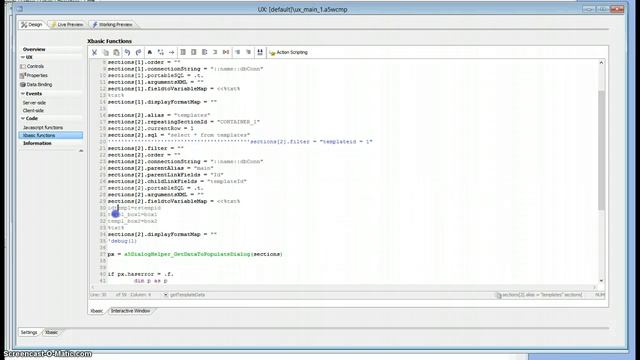Click the window icon in the title bar
The width and height of the screenshot is (640, 360).
click(20, 9)
